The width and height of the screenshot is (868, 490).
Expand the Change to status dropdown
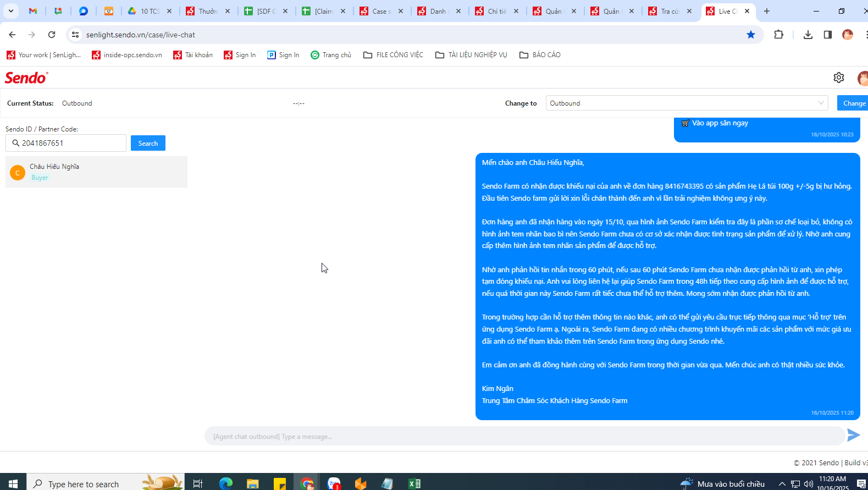click(687, 103)
